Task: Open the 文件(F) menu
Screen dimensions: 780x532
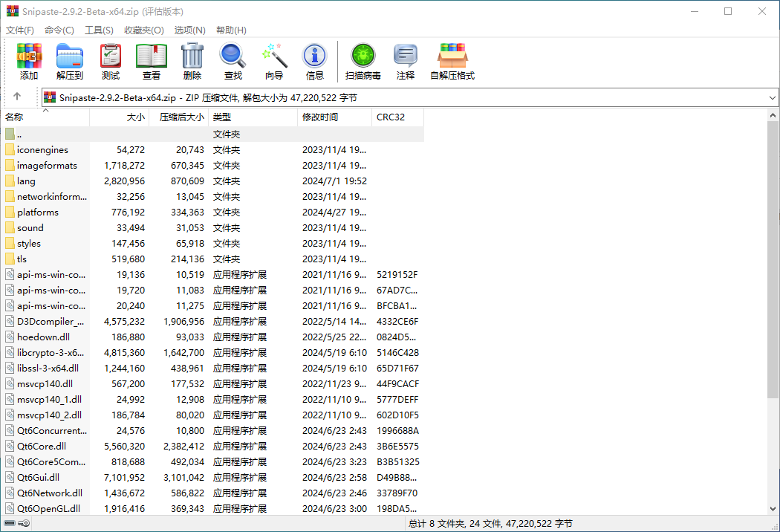Action: point(20,30)
